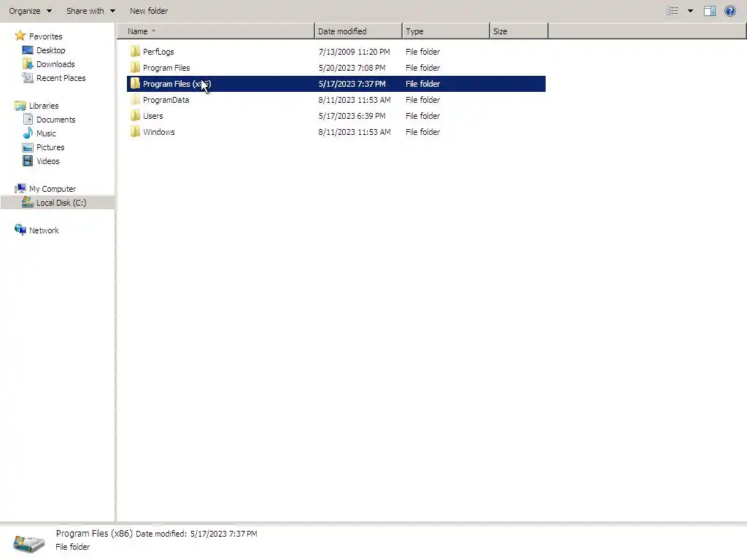
Task: Click the Libraries icon in sidebar
Action: (20, 105)
